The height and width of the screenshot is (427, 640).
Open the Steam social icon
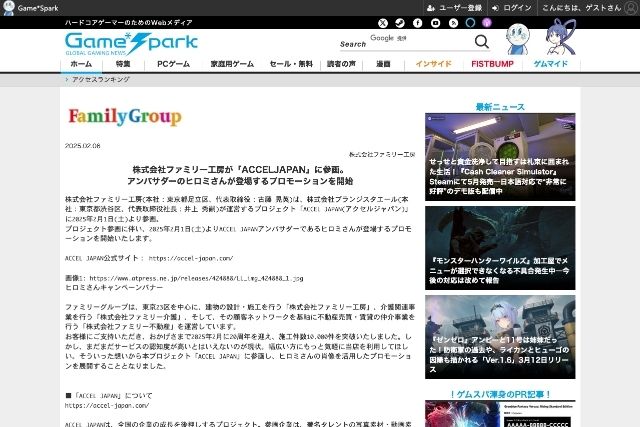coord(400,23)
